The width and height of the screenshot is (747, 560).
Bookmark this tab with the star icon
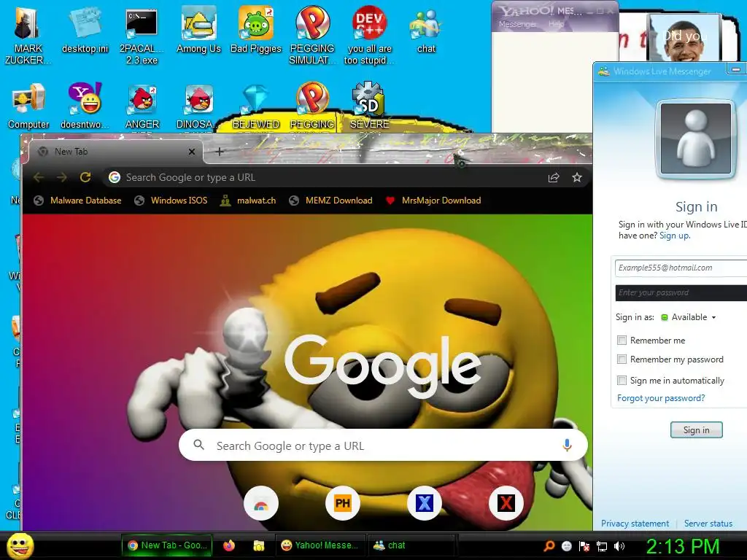tap(577, 178)
